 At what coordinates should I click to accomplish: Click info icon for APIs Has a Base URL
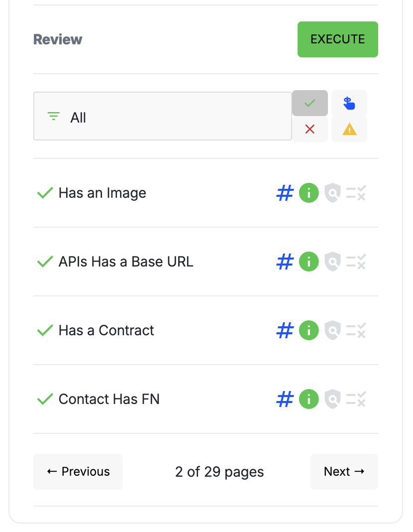(309, 262)
